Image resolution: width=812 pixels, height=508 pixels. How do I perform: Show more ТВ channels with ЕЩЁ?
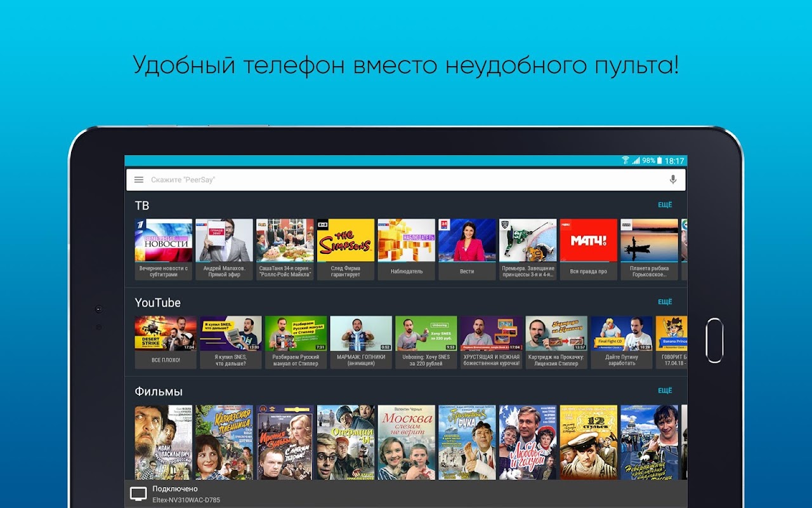tap(665, 205)
